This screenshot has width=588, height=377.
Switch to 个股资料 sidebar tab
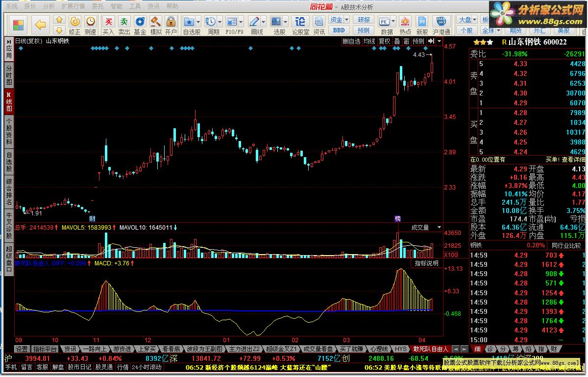coord(9,132)
